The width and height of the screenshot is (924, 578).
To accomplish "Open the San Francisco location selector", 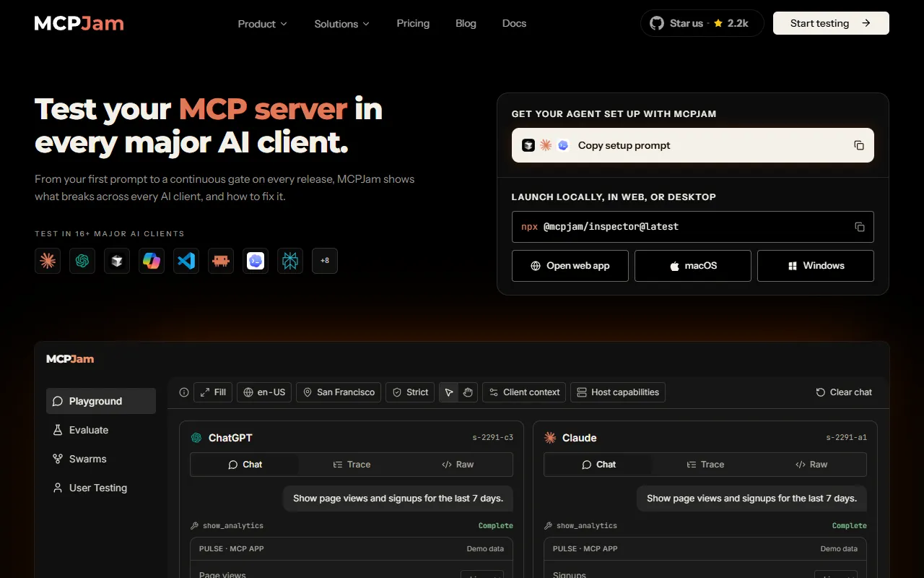I will [x=339, y=392].
